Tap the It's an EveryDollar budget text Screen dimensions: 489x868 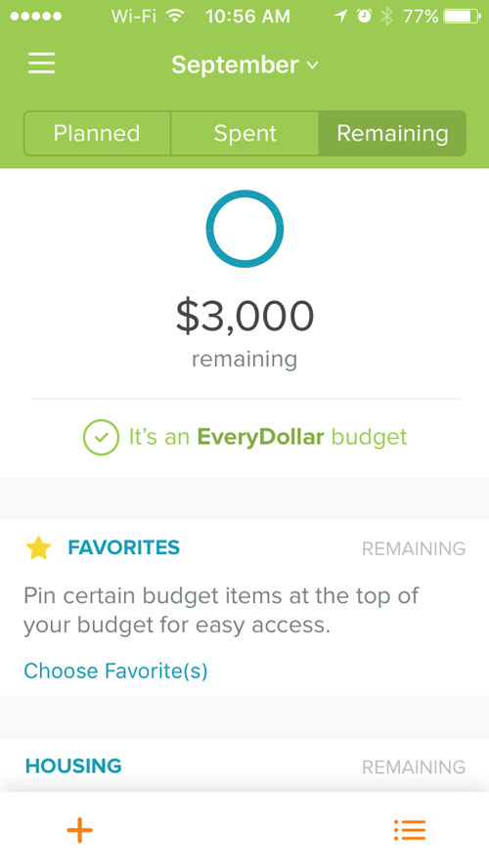268,437
